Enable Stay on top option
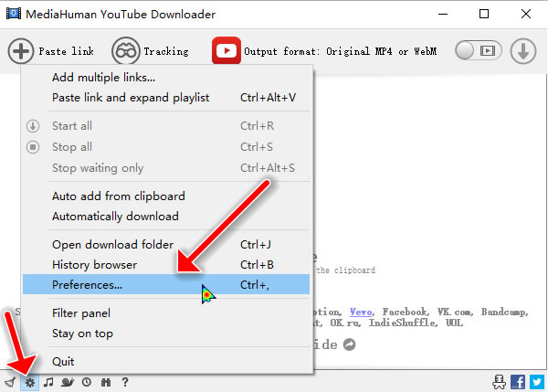This screenshot has width=548, height=392. point(166,334)
